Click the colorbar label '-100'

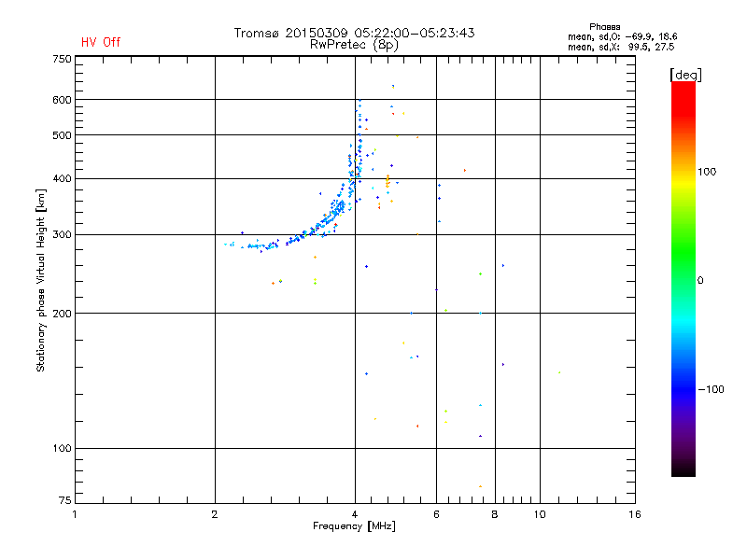711,389
